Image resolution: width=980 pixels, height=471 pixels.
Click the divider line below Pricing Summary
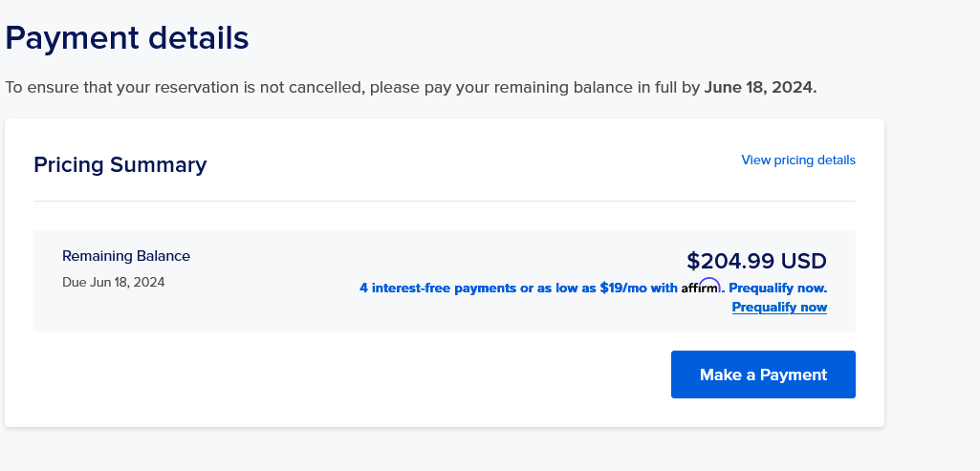click(445, 202)
